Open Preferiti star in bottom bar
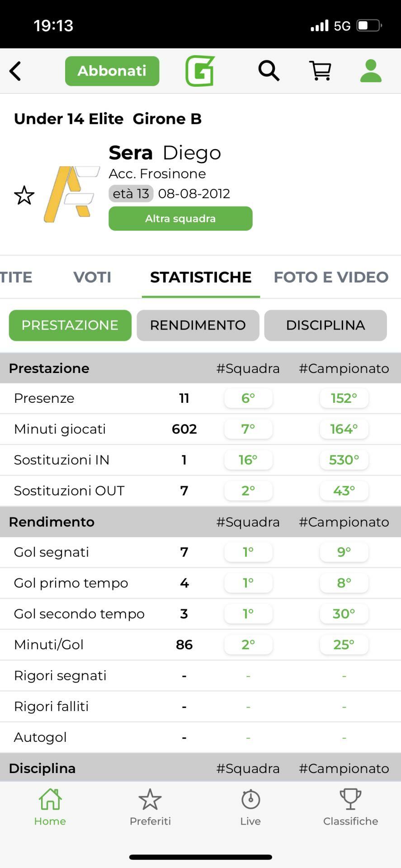The width and height of the screenshot is (401, 868). coord(150,807)
